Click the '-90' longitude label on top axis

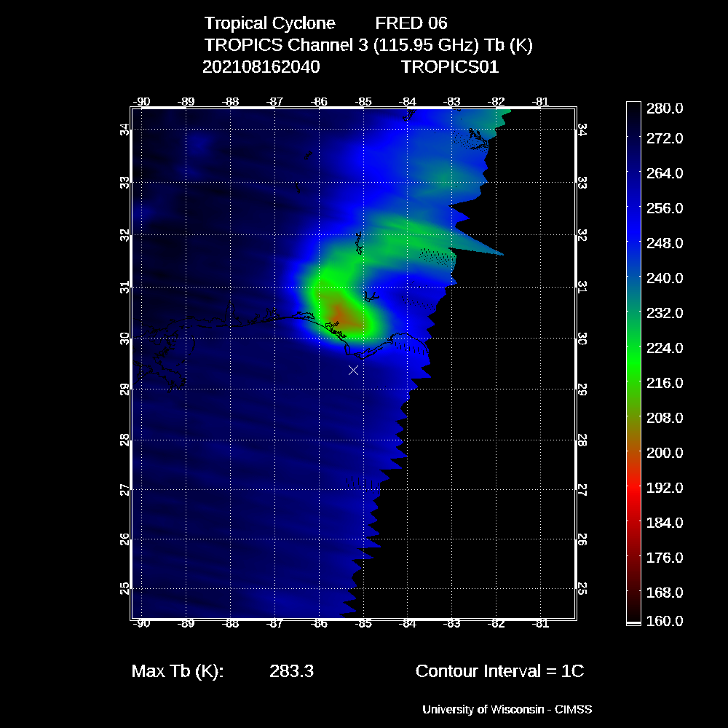point(142,102)
